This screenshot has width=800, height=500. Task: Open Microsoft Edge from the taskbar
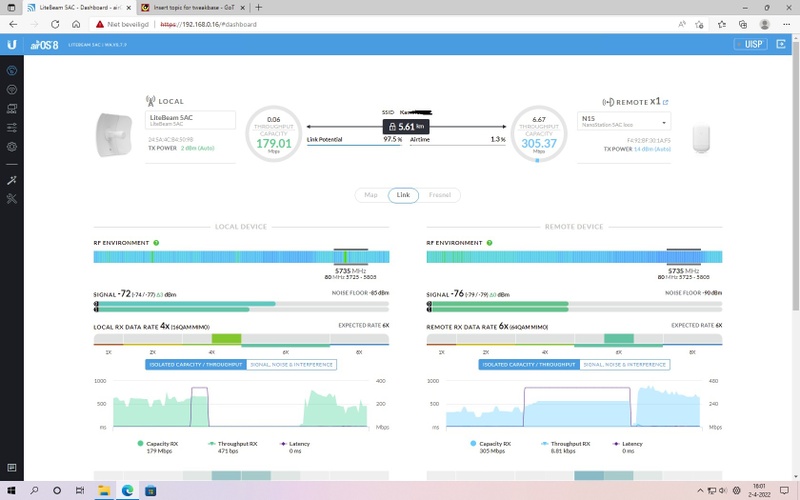coord(127,490)
